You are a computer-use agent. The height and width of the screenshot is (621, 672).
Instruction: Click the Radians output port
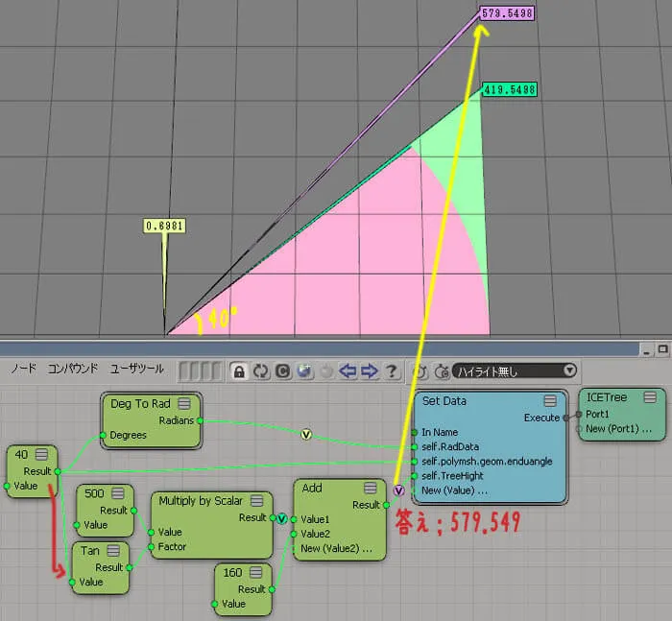(x=200, y=420)
